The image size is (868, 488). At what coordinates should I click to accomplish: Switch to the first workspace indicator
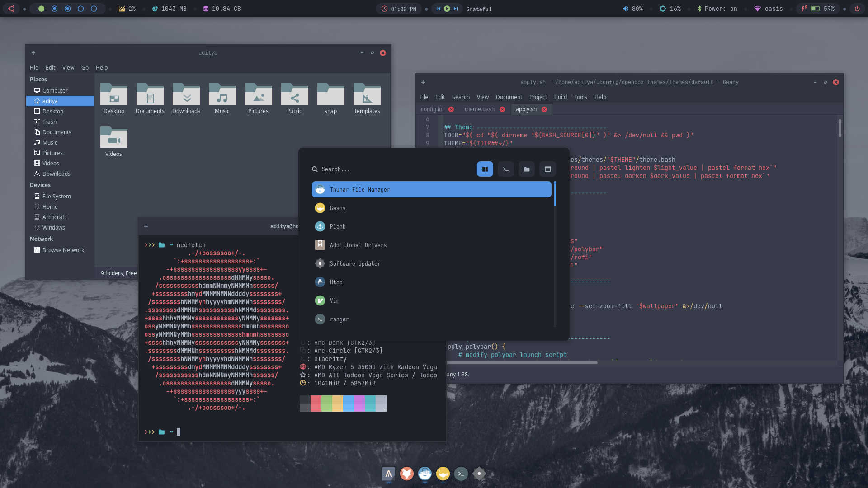[x=41, y=9]
